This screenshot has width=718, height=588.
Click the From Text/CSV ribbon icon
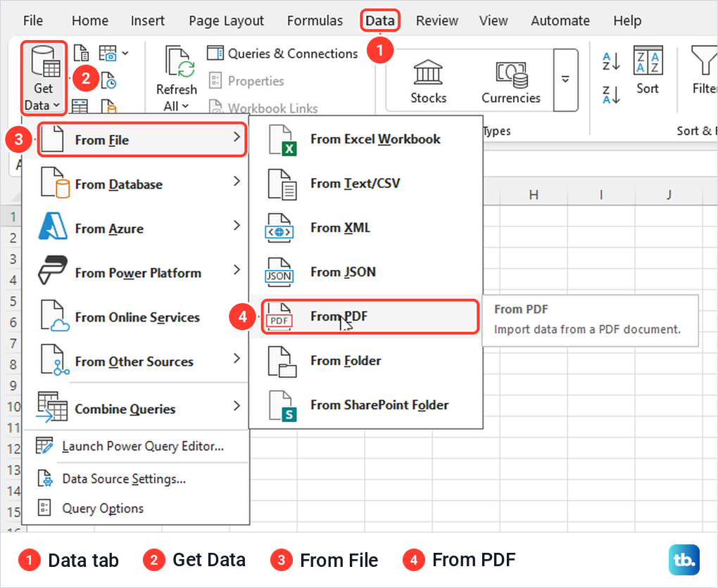pyautogui.click(x=81, y=53)
